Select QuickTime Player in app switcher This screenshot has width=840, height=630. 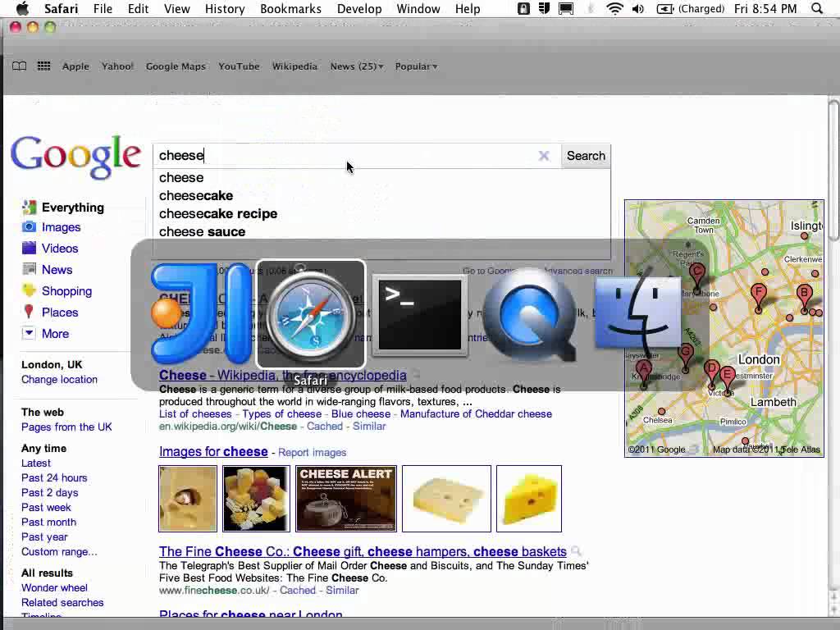(x=529, y=315)
